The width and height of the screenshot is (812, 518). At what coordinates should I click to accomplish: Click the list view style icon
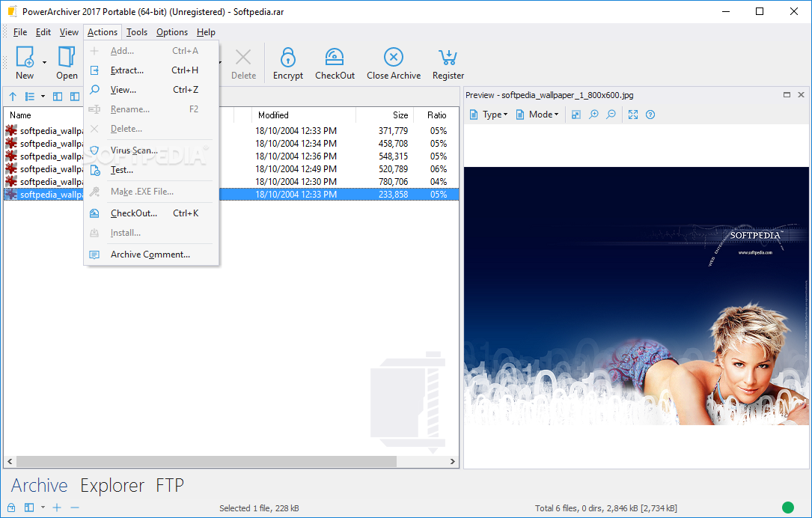click(x=30, y=97)
